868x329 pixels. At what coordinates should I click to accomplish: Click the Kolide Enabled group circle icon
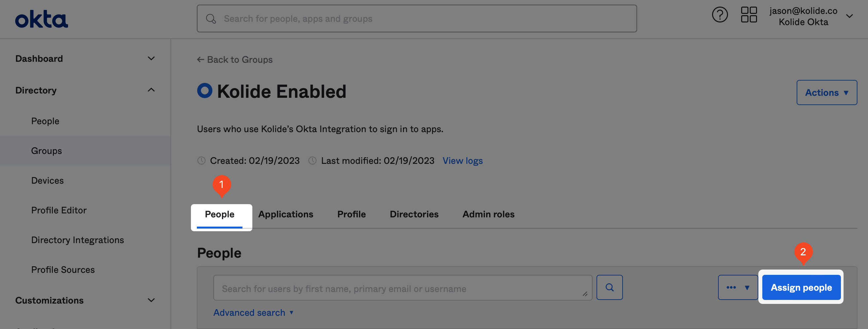(204, 91)
